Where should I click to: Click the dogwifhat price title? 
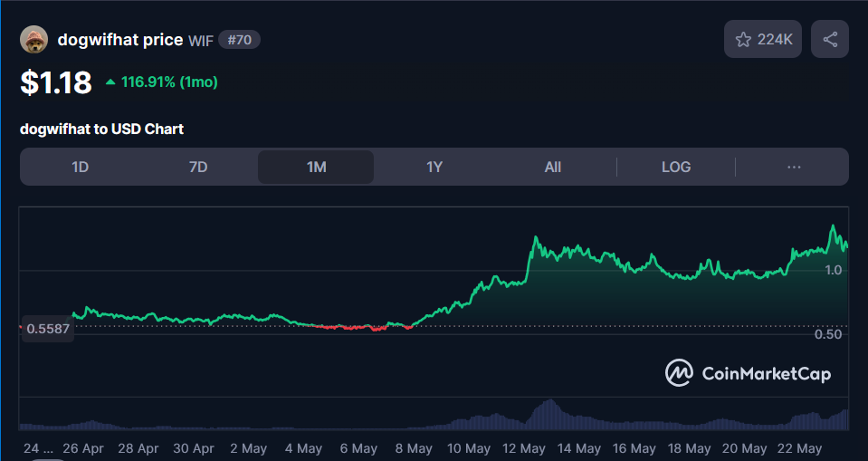(120, 40)
